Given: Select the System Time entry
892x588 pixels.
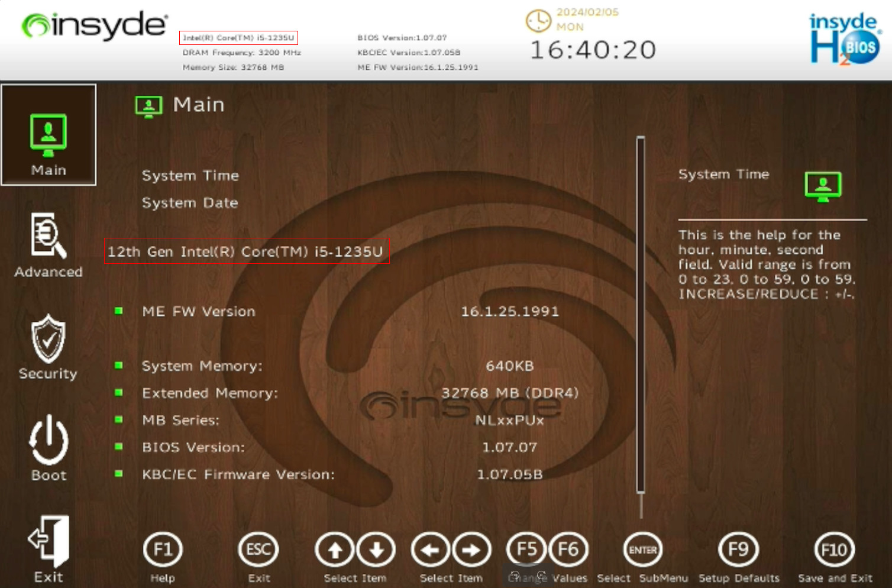Looking at the screenshot, I should [x=190, y=176].
